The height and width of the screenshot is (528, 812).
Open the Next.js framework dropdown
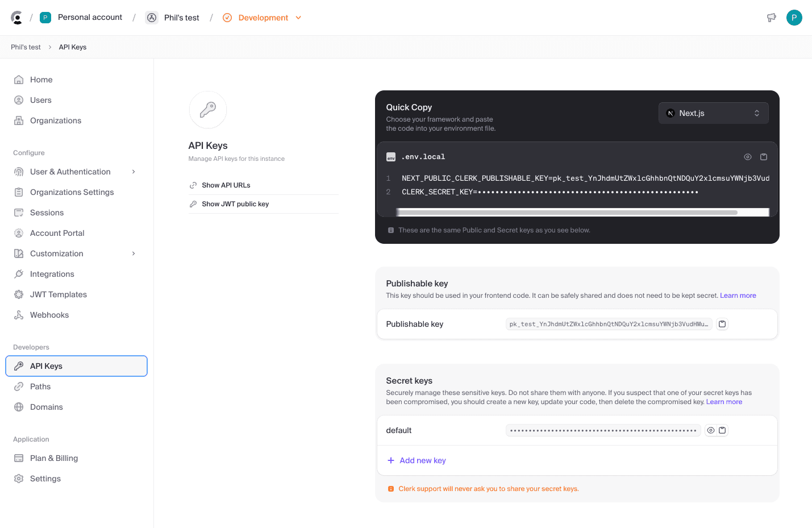(713, 113)
